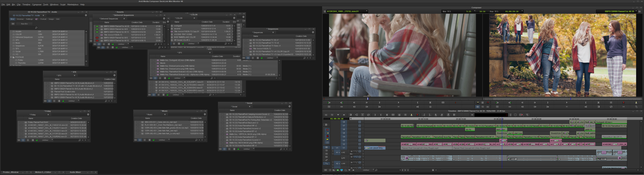Click timeline toolbar Remove Effect icon

tap(368, 115)
